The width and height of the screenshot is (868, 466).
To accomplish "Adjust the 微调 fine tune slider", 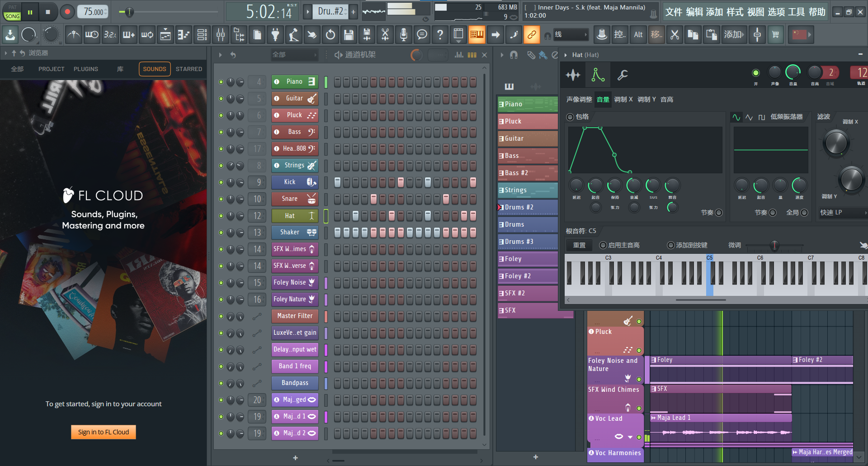I will coord(774,245).
